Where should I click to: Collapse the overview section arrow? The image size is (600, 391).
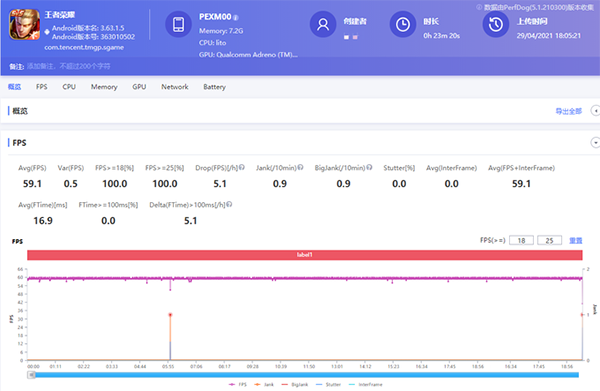[x=595, y=111]
